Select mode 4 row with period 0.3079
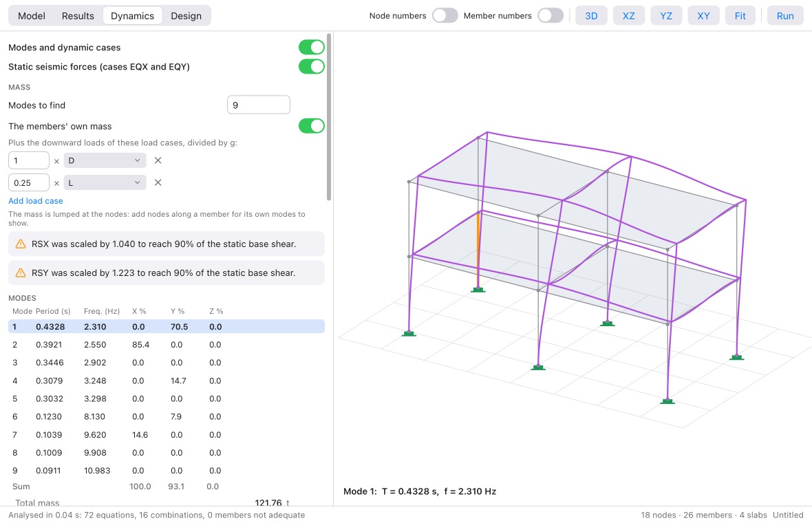This screenshot has height=523, width=812. pos(167,381)
